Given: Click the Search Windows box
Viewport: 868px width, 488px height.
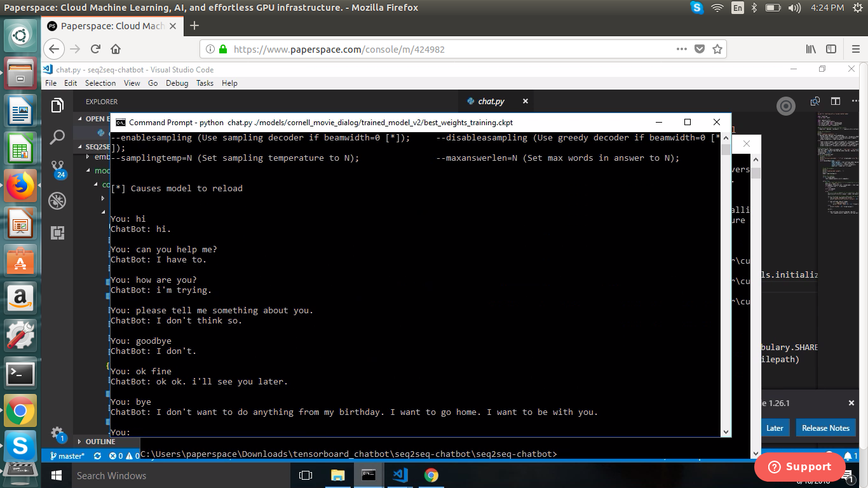Looking at the screenshot, I should (x=180, y=475).
